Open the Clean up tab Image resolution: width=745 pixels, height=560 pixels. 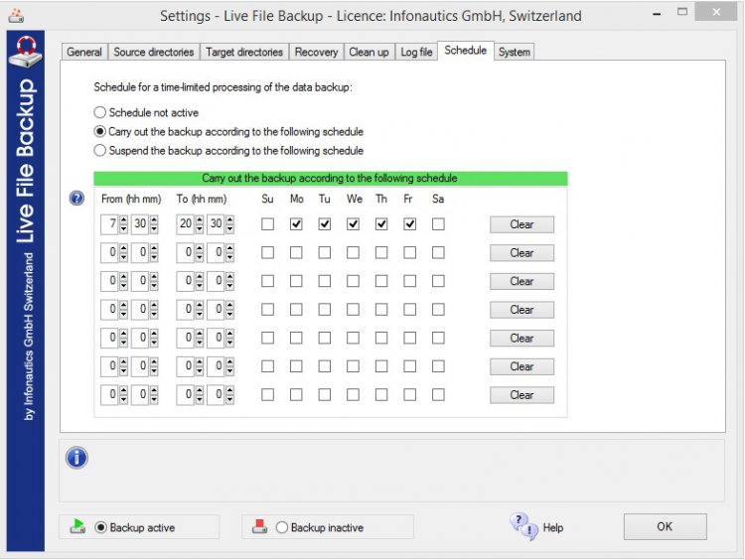click(x=369, y=52)
